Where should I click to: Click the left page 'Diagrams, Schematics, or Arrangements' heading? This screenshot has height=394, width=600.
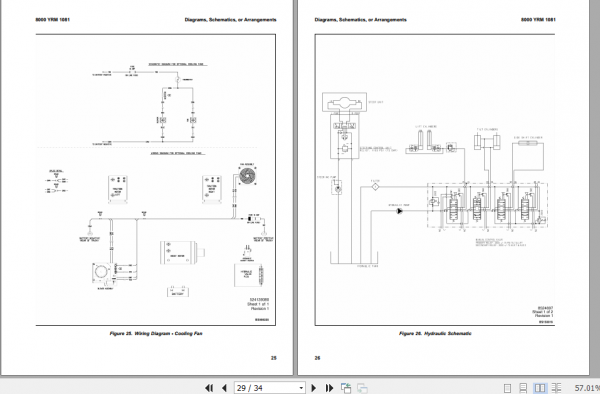coord(230,20)
